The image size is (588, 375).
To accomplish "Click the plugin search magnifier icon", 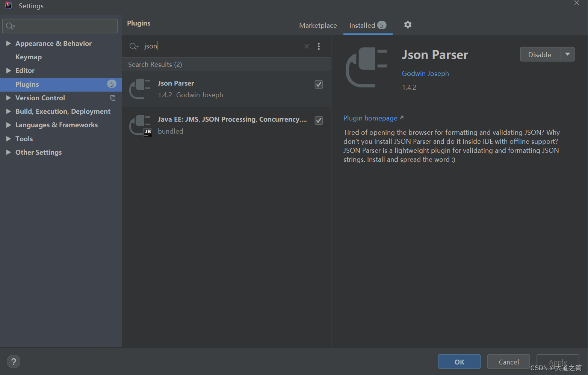I will tap(134, 46).
